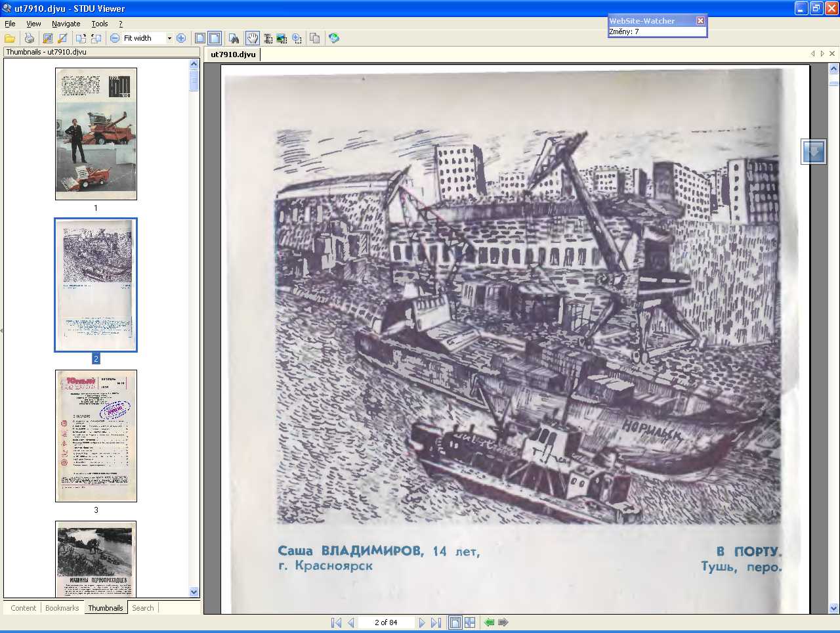Switch to the Search tab
840x633 pixels.
click(x=142, y=608)
